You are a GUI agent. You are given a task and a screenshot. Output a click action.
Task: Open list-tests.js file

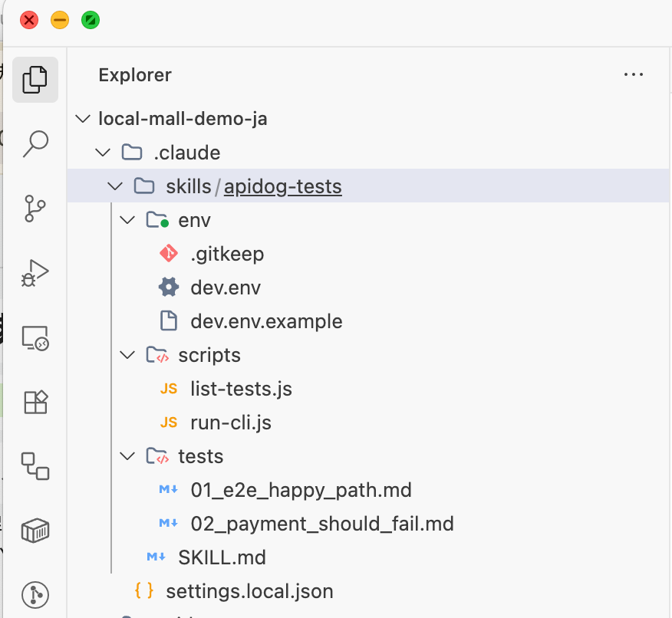[x=242, y=389]
